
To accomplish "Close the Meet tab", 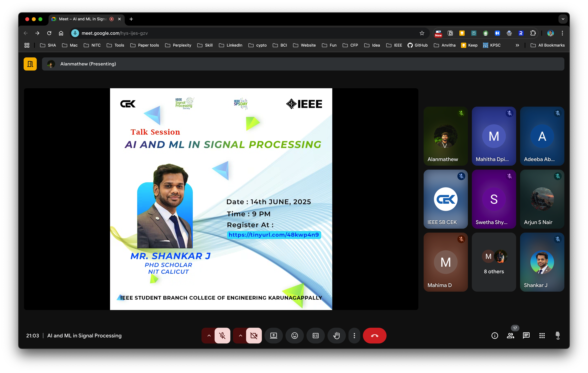I will coord(119,19).
